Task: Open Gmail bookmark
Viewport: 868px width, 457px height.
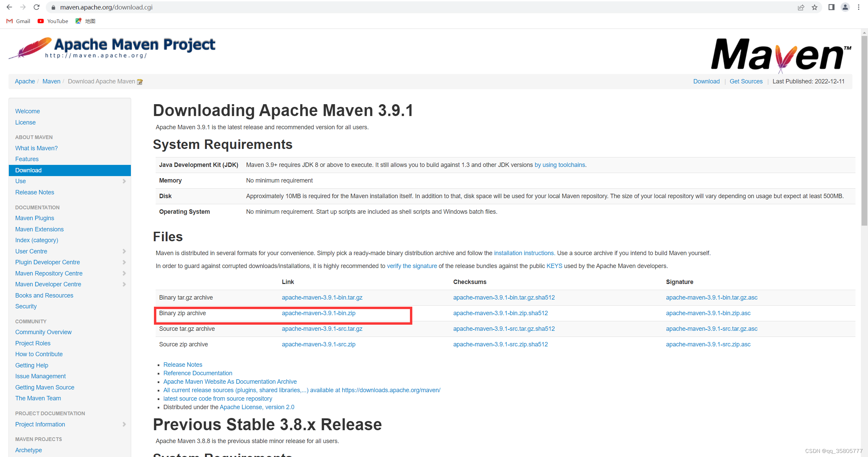Action: coord(18,21)
